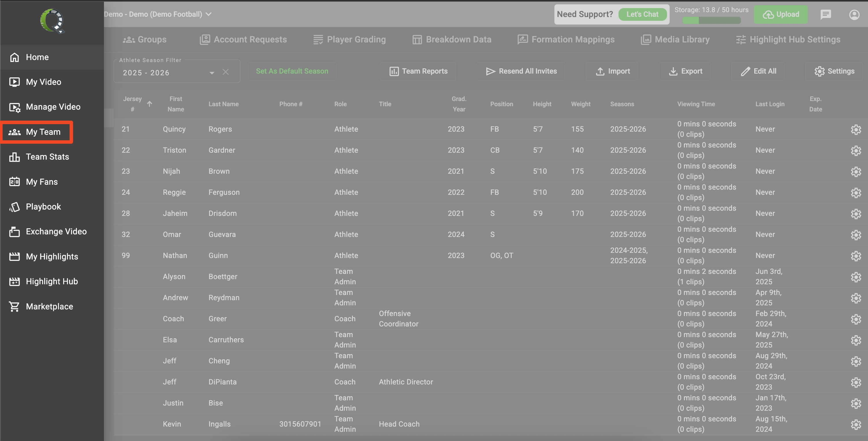Open gear settings for Nijah Brown
The image size is (868, 441).
tap(856, 171)
